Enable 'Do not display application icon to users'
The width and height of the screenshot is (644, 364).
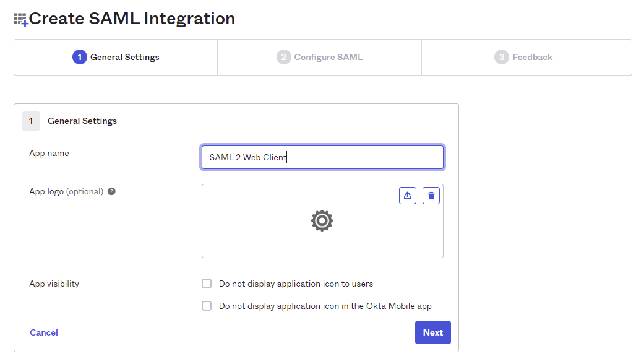pyautogui.click(x=207, y=284)
